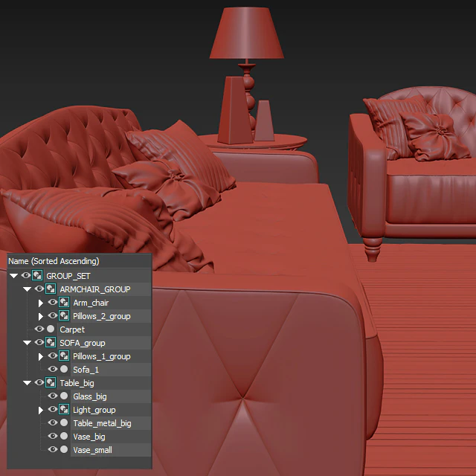Select the Pillows_2_group label
Screen dimensions: 476x476
[102, 316]
